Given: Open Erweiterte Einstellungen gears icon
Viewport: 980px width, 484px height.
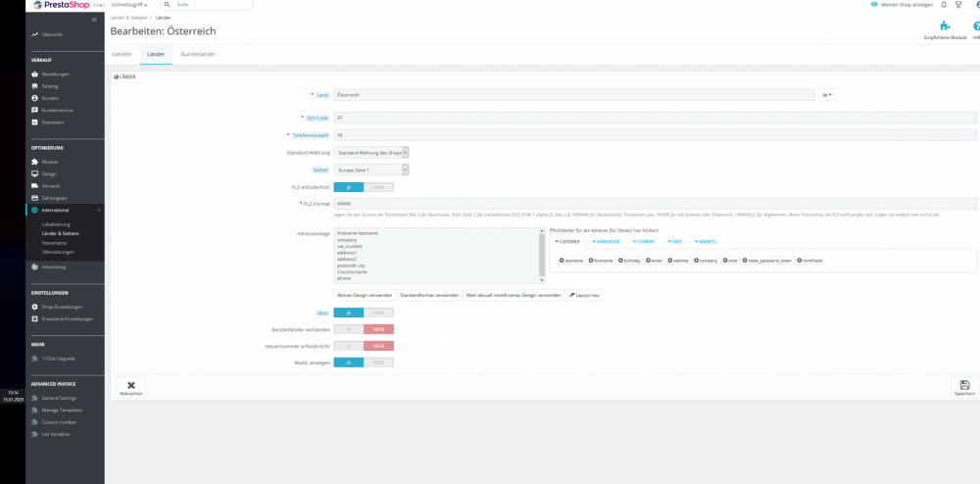Looking at the screenshot, I should tap(35, 318).
